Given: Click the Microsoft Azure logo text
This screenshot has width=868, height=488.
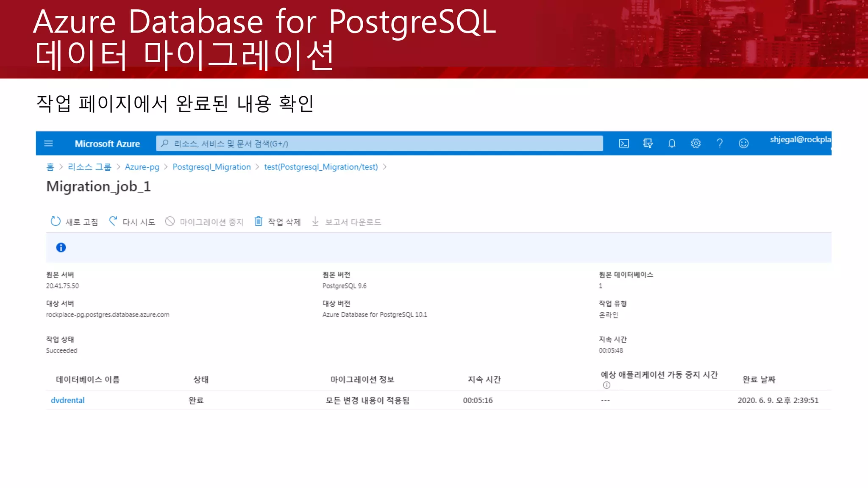Looking at the screenshot, I should tap(107, 144).
